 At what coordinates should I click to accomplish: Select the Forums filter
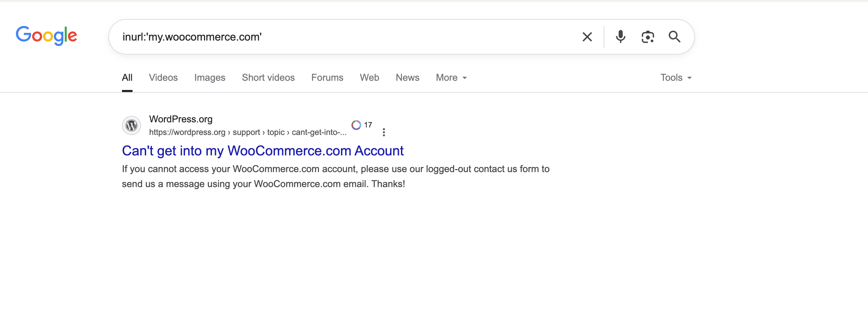point(327,78)
